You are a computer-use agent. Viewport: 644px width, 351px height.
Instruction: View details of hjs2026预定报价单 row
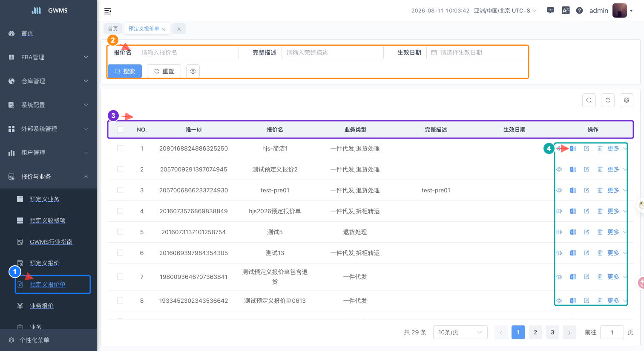(559, 211)
